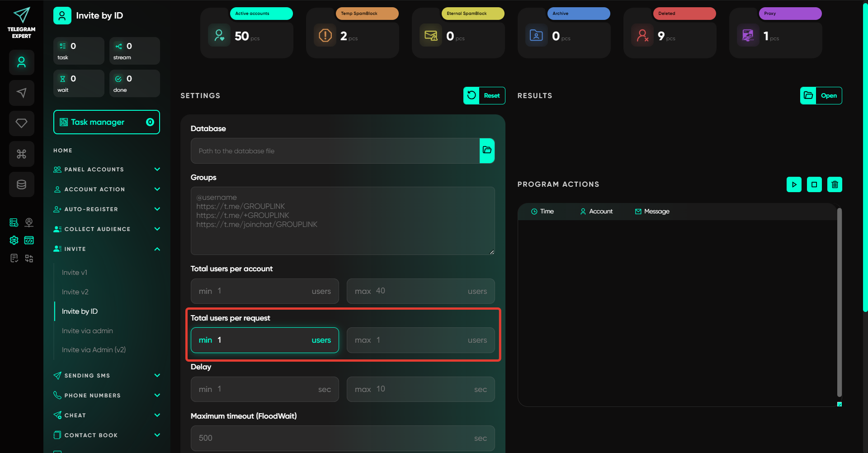Open the Task manager
The height and width of the screenshot is (453, 868).
point(107,122)
